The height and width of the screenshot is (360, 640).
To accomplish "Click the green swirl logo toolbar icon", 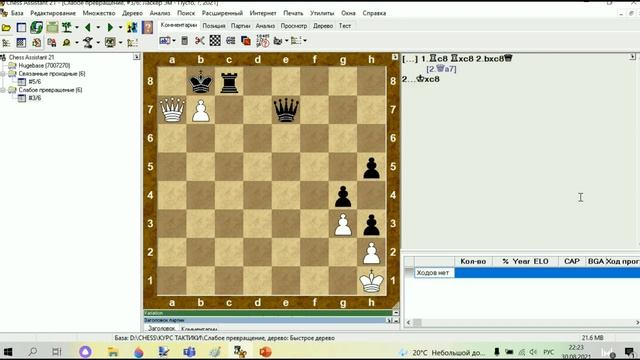I will 36,27.
